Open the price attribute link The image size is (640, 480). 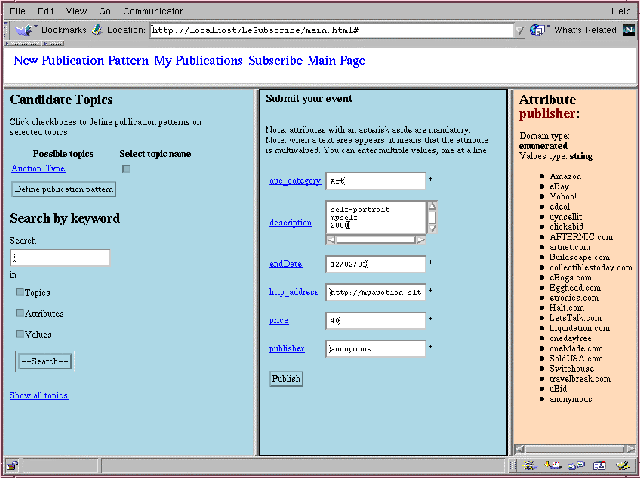coord(279,320)
